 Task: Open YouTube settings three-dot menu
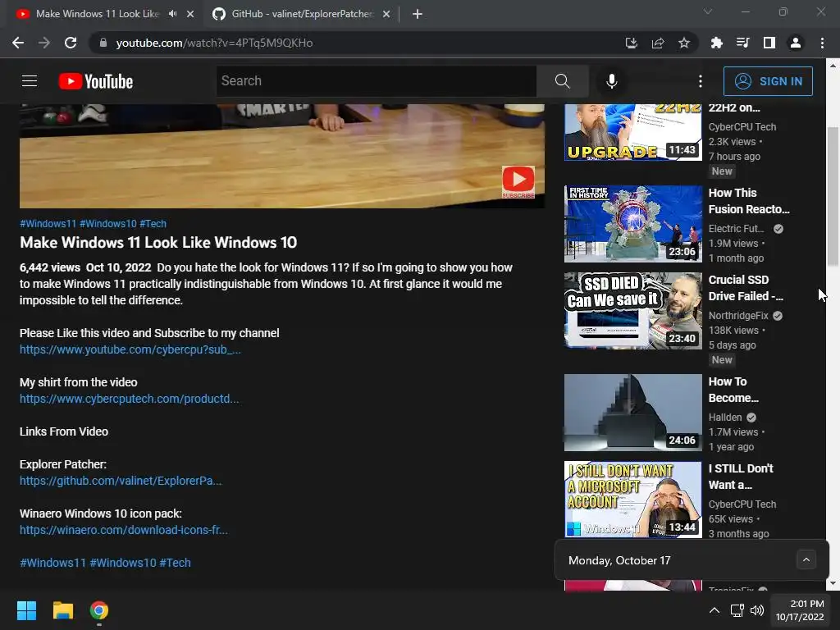[x=701, y=81]
